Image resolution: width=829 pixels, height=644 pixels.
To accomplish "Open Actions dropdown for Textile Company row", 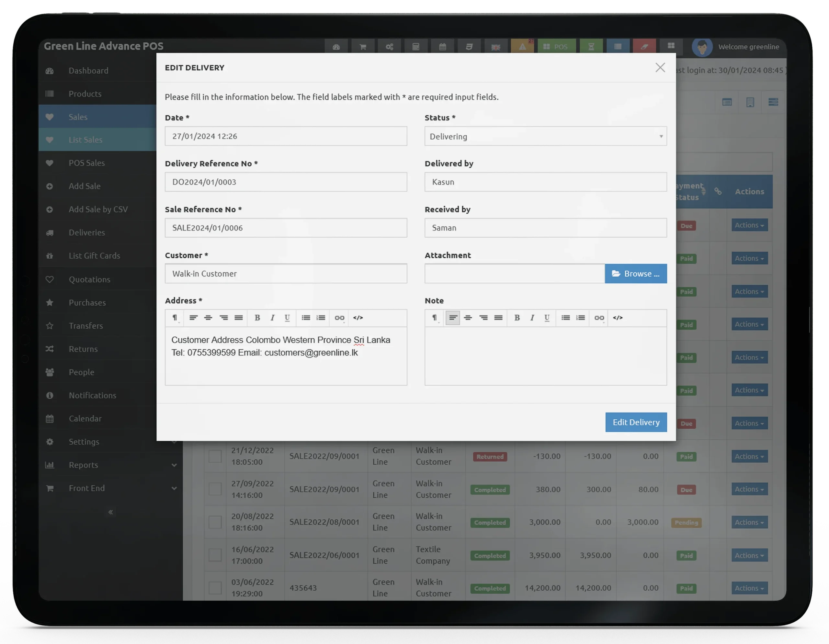I will pyautogui.click(x=749, y=555).
